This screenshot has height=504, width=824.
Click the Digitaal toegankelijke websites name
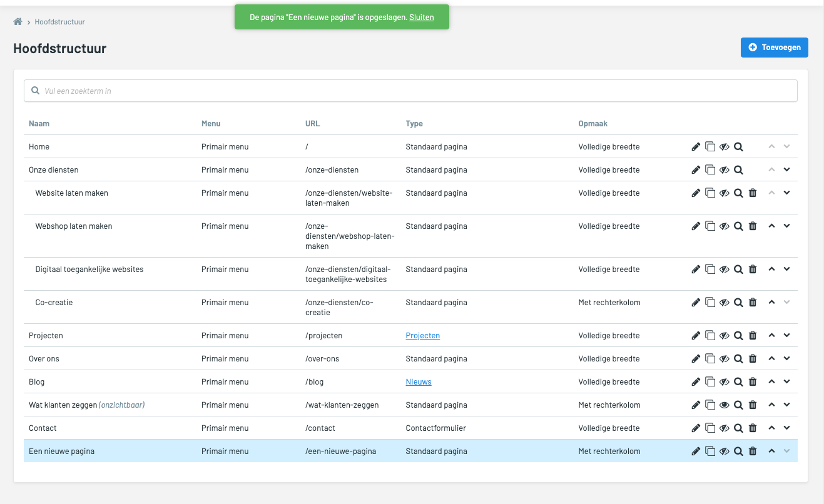tap(89, 270)
